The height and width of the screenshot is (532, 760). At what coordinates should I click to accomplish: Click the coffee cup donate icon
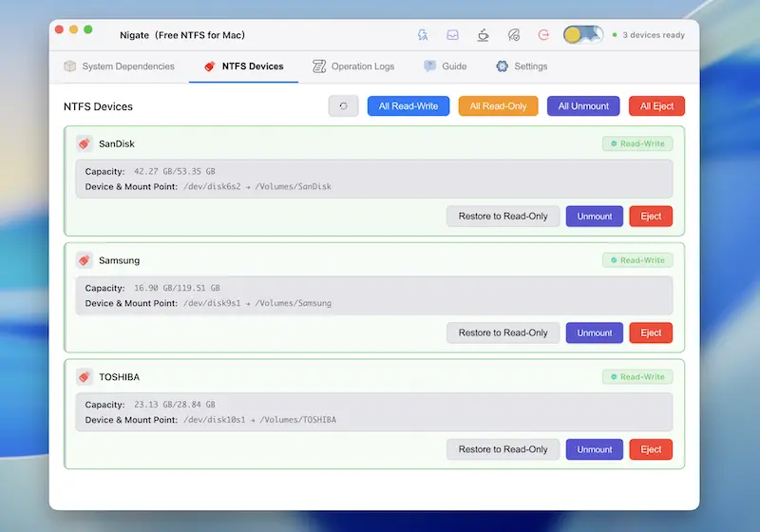[x=484, y=35]
